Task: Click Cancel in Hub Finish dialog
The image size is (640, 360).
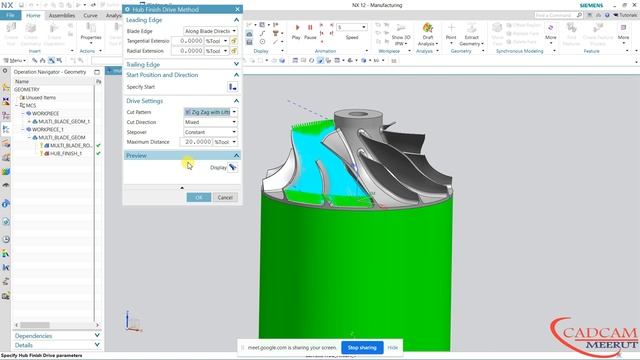Action: (x=225, y=198)
